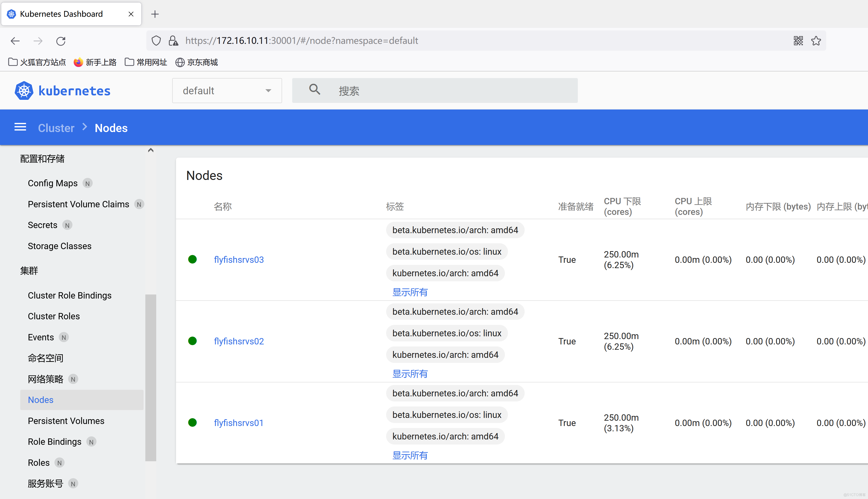
Task: Reload the page with refresh icon
Action: pos(61,41)
